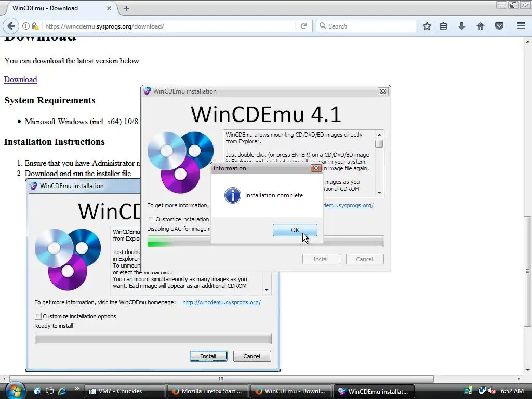This screenshot has height=399, width=532.
Task: Switch to the Mozilla Firefox Start taskbar item
Action: (207, 391)
